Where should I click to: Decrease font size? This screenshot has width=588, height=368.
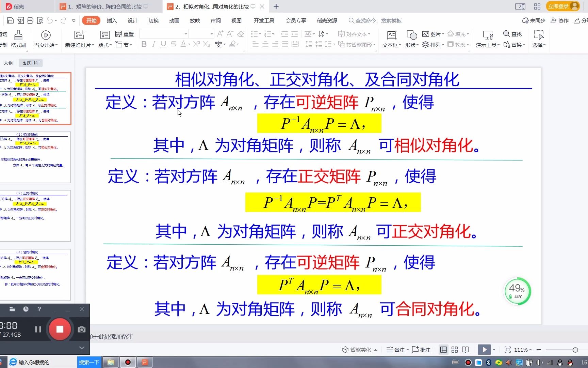click(230, 34)
